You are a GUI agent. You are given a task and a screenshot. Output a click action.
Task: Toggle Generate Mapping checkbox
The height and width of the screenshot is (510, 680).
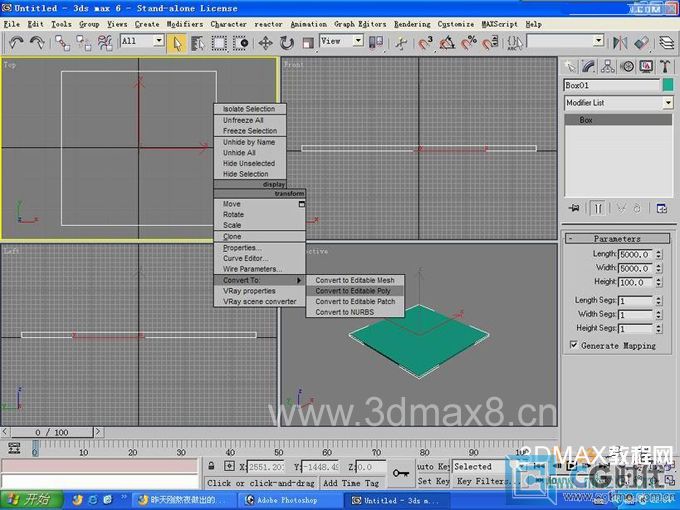click(573, 345)
